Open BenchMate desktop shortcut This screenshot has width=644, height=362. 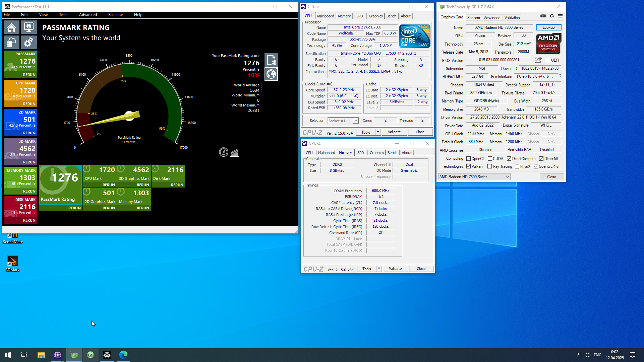point(13,238)
